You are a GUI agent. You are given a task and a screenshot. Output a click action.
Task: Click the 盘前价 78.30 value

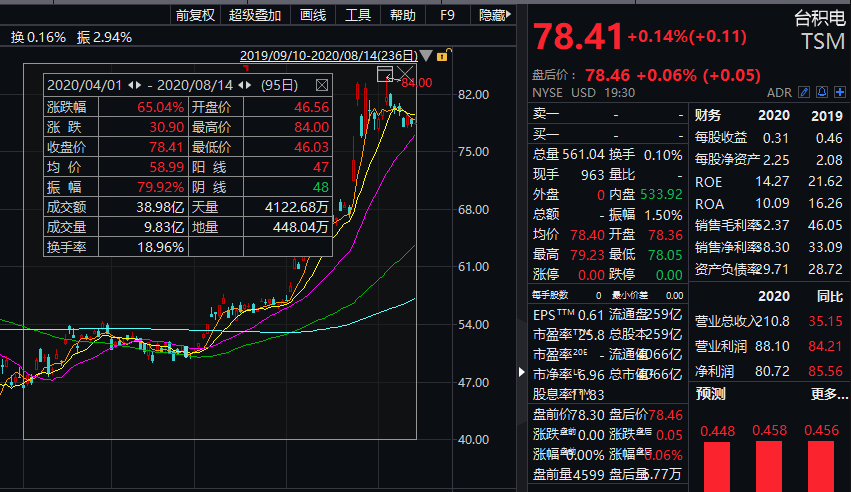(x=588, y=416)
